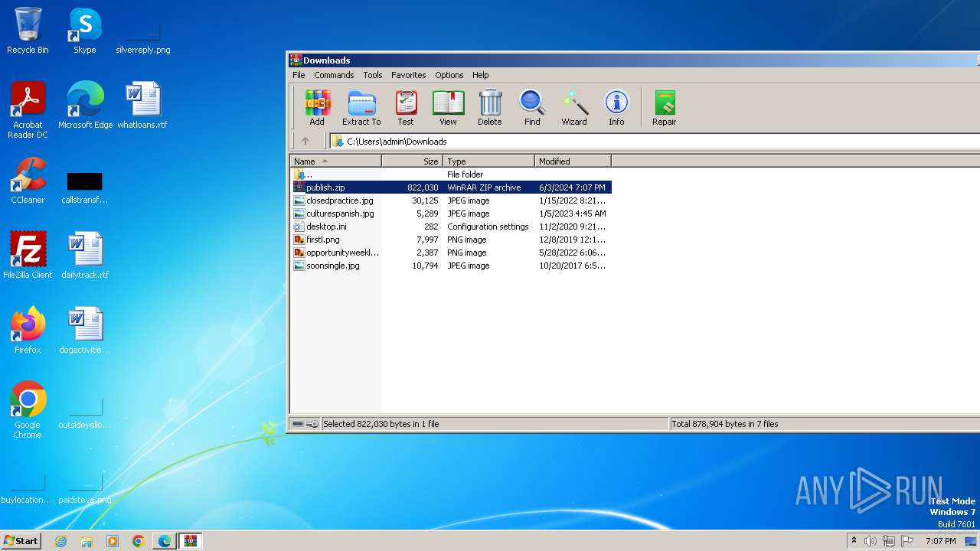
Task: Select soonsingle.jpg in the file list
Action: pos(451,266)
